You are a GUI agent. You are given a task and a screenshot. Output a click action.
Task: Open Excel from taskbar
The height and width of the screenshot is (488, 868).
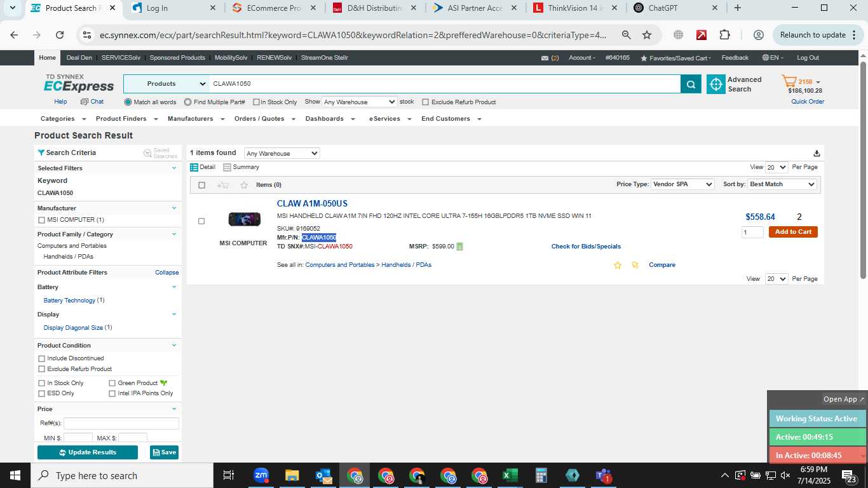pos(510,475)
